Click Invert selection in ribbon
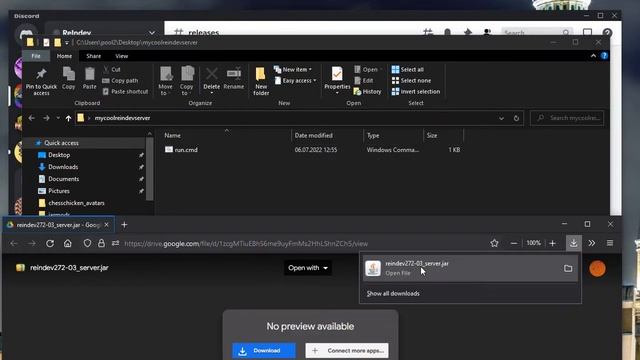This screenshot has height=360, width=640. [x=416, y=91]
